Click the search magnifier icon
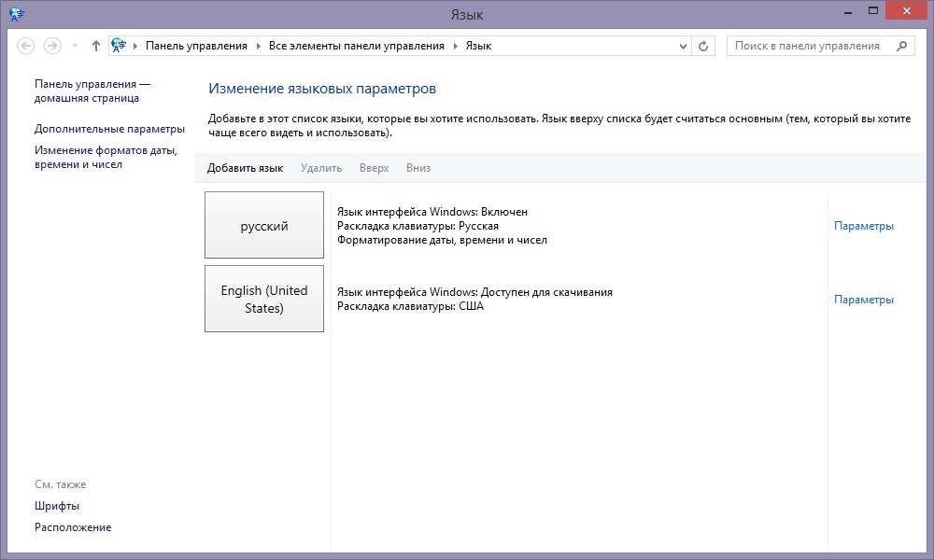Viewport: 934px width, 560px height. pyautogui.click(x=902, y=46)
